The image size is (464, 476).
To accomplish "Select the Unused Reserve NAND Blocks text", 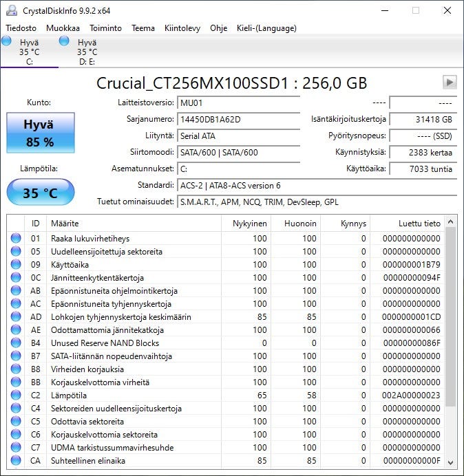I will pos(105,343).
